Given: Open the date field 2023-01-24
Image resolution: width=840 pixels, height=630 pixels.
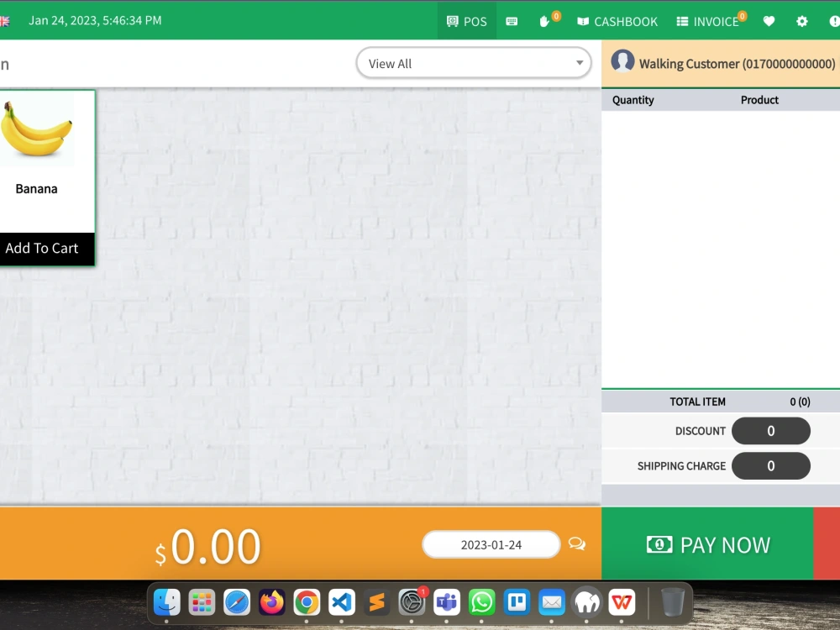Looking at the screenshot, I should point(491,545).
